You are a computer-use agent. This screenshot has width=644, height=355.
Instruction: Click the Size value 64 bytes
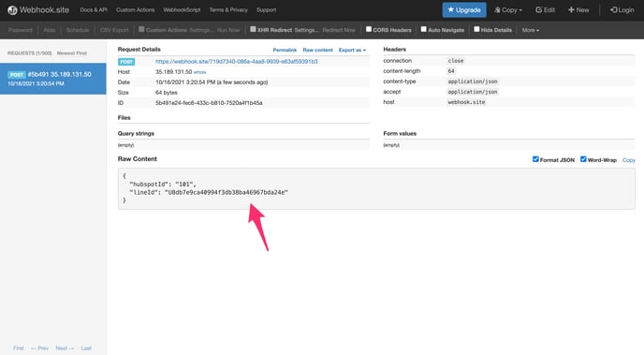(167, 93)
